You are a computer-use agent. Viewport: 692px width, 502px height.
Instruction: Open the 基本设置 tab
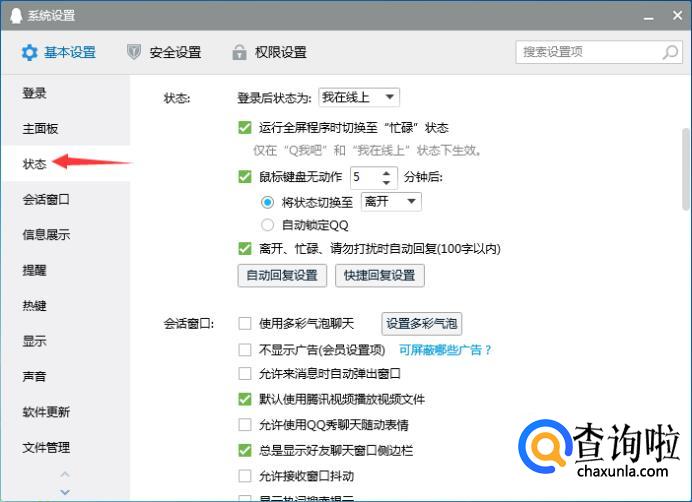click(x=58, y=53)
